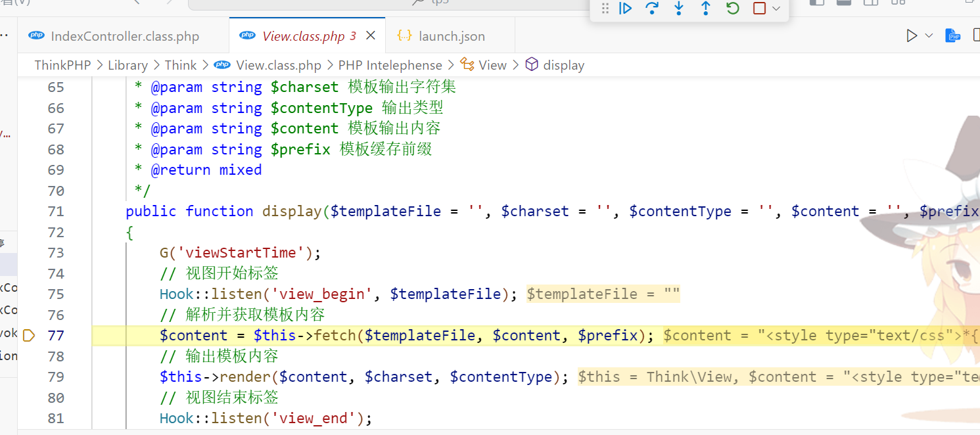Stop the debug session
Screen dimensions: 980x435
click(757, 9)
